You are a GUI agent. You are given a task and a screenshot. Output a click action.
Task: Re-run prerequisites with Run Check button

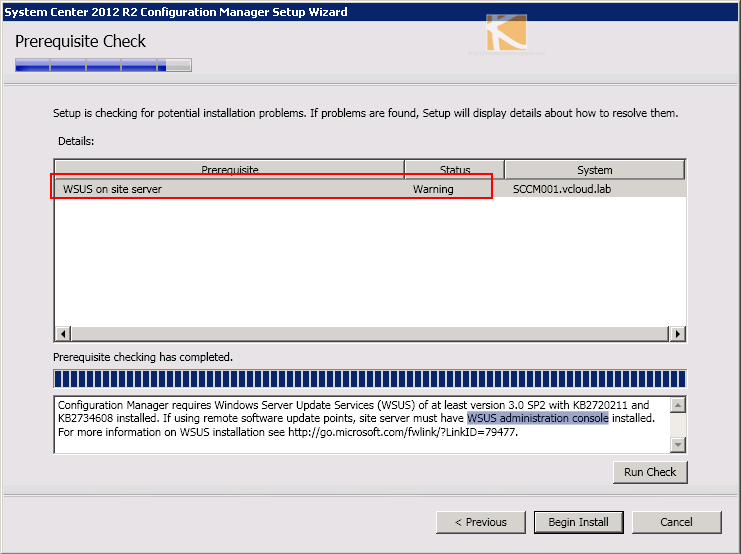(650, 472)
